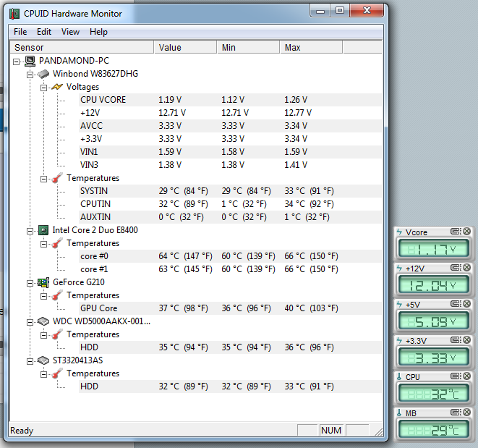
Task: Click the WDC WD5000AAKX hard drive icon
Action: coord(43,321)
